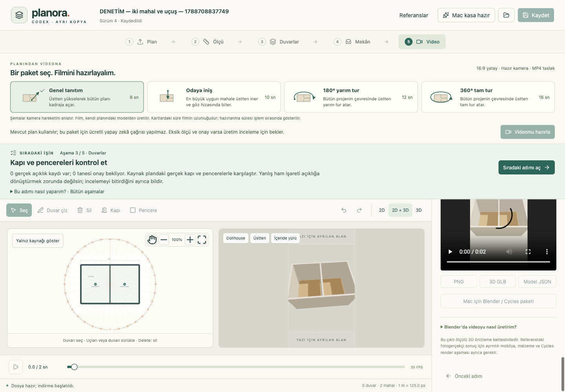The image size is (565, 392).
Task: Click the fit-to-screen frame icon
Action: [x=202, y=240]
